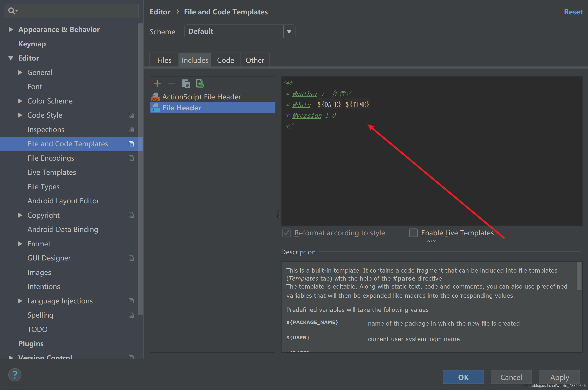Toggle Reformat according to style checkbox
The height and width of the screenshot is (390, 588).
click(287, 233)
